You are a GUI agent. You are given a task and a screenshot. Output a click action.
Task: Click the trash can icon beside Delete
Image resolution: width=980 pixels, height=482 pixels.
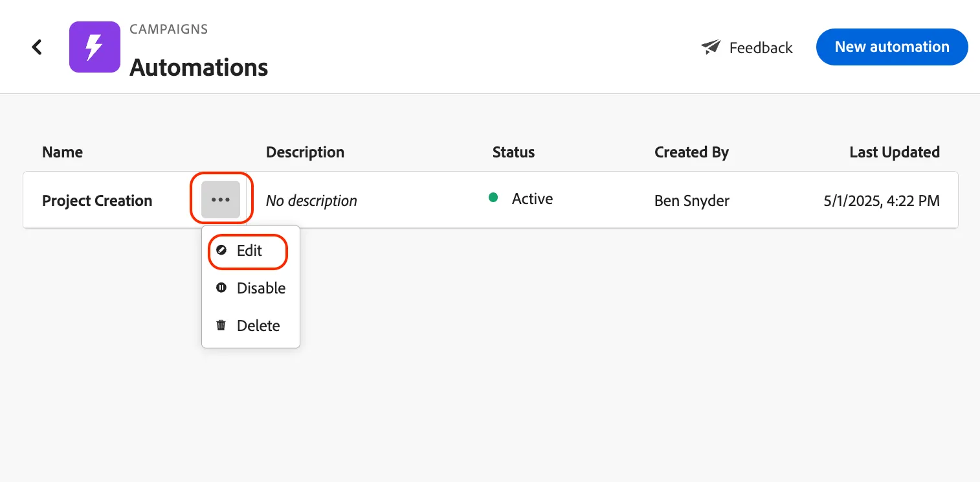click(x=221, y=325)
